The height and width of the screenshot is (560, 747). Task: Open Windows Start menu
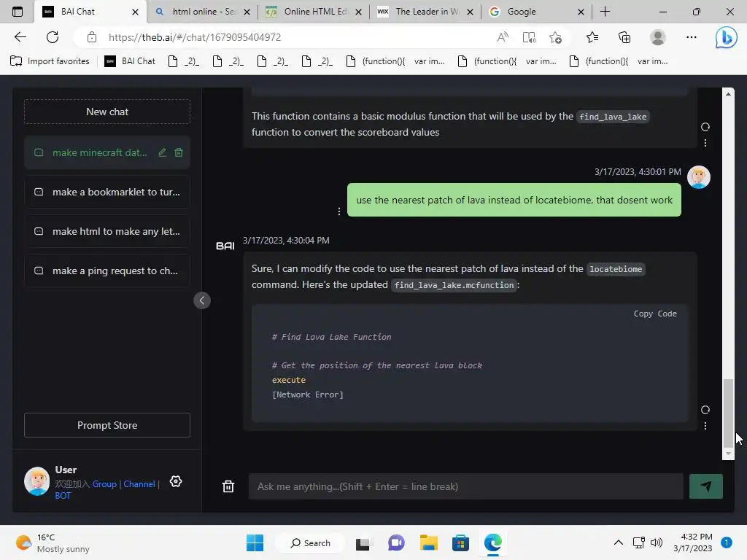[255, 542]
